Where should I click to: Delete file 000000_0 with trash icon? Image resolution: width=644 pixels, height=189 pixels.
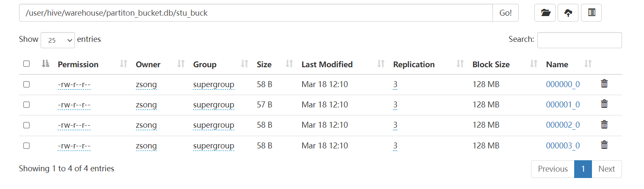604,84
